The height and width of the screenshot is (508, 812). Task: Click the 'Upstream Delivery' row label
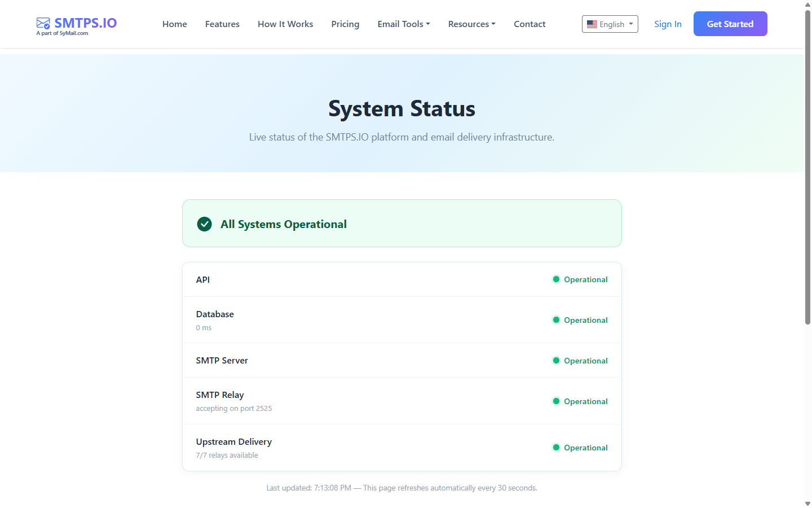coord(234,441)
